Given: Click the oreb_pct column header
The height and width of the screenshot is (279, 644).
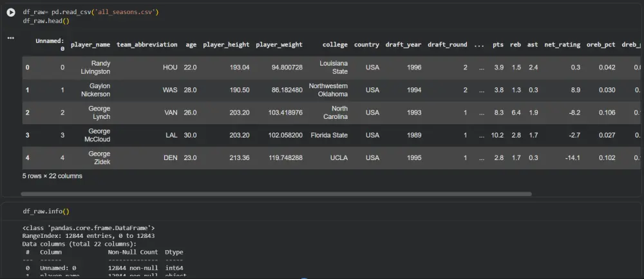Looking at the screenshot, I should coord(601,44).
